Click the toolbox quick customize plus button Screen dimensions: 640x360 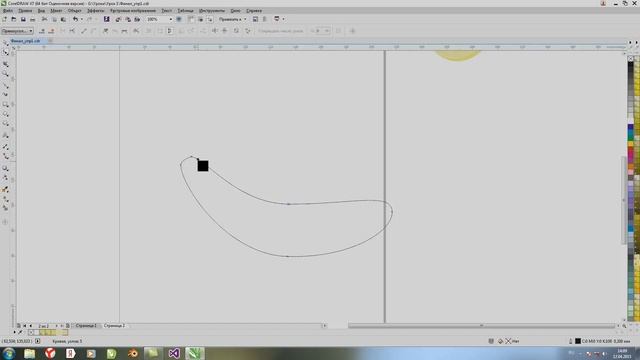(5, 222)
